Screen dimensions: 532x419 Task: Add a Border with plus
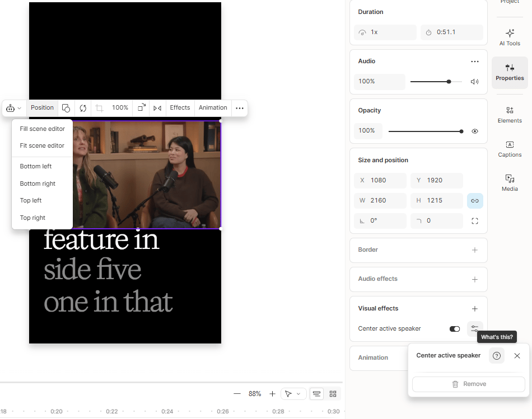click(475, 250)
